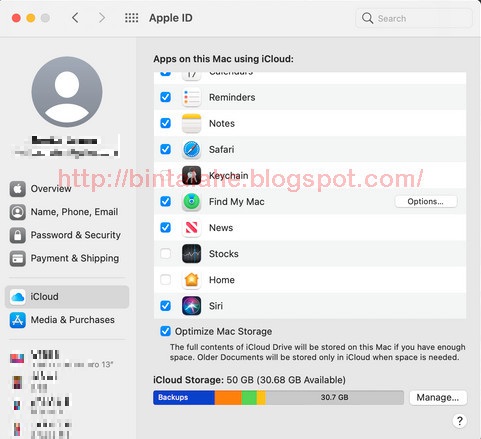Show all preferences grid icon
The width and height of the screenshot is (481, 439).
(131, 18)
